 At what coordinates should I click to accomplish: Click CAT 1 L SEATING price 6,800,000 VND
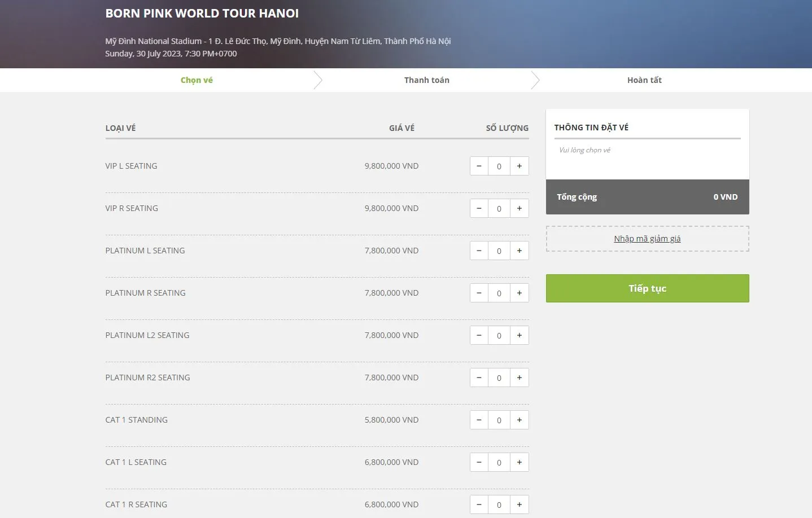coord(391,462)
